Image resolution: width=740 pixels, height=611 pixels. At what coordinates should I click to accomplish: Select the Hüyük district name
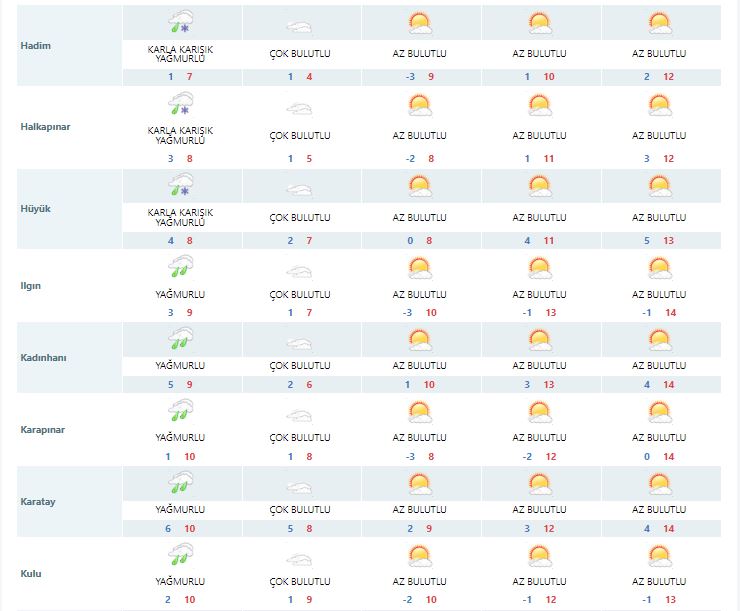pos(36,209)
